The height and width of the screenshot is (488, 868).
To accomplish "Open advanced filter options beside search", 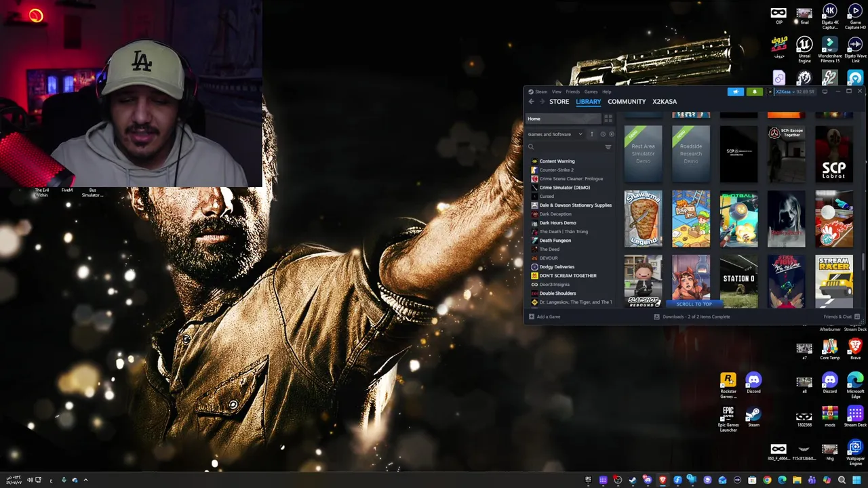I will (x=608, y=147).
